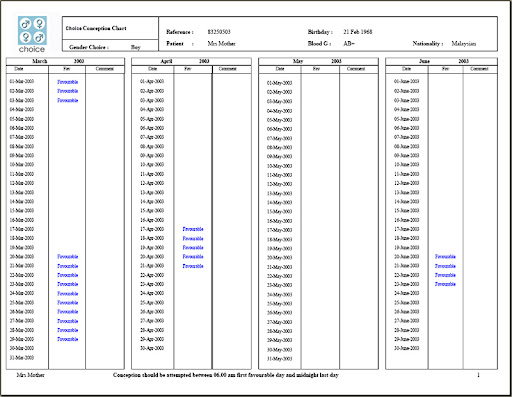Click 'Favourable' next to 23-Jun-2003
This screenshot has height=397, width=512.
point(445,284)
